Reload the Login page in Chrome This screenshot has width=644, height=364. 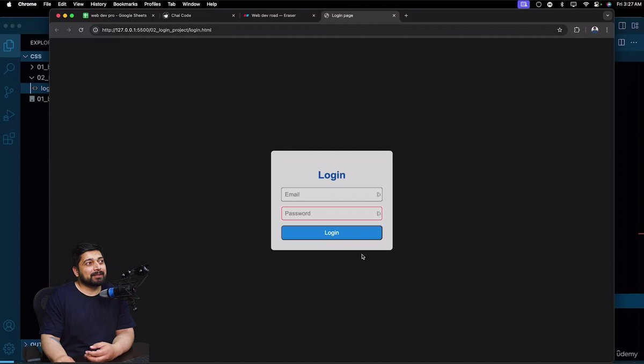[81, 30]
